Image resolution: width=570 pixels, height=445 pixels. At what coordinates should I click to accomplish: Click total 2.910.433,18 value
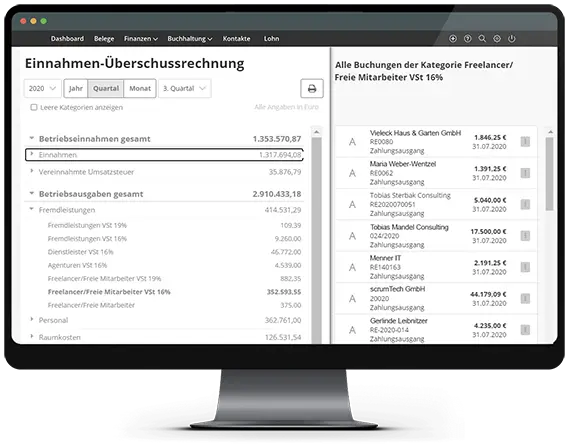pyautogui.click(x=277, y=194)
